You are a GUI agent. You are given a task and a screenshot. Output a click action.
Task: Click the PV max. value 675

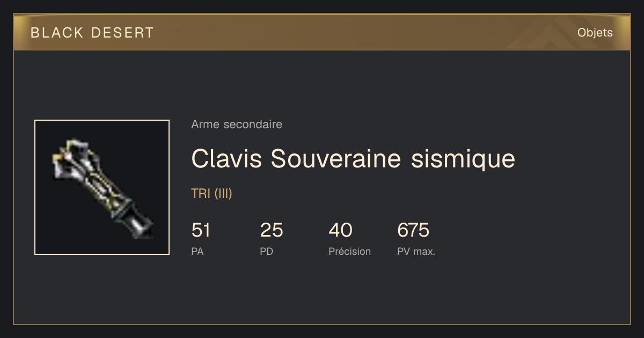tap(413, 231)
